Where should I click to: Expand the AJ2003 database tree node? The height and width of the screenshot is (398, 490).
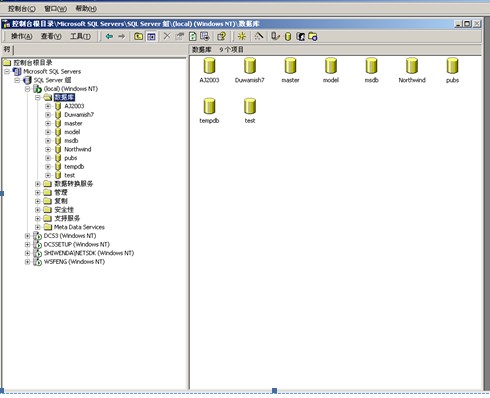[x=48, y=106]
